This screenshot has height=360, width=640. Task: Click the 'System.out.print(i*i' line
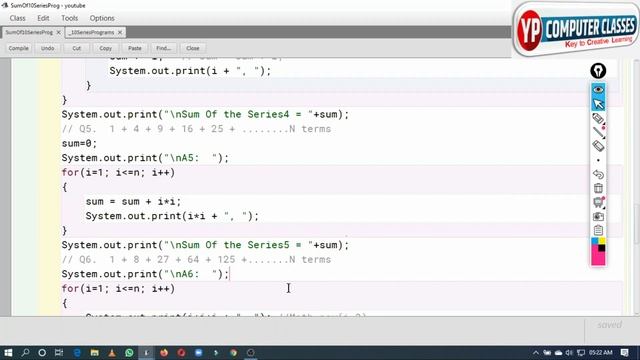point(172,216)
